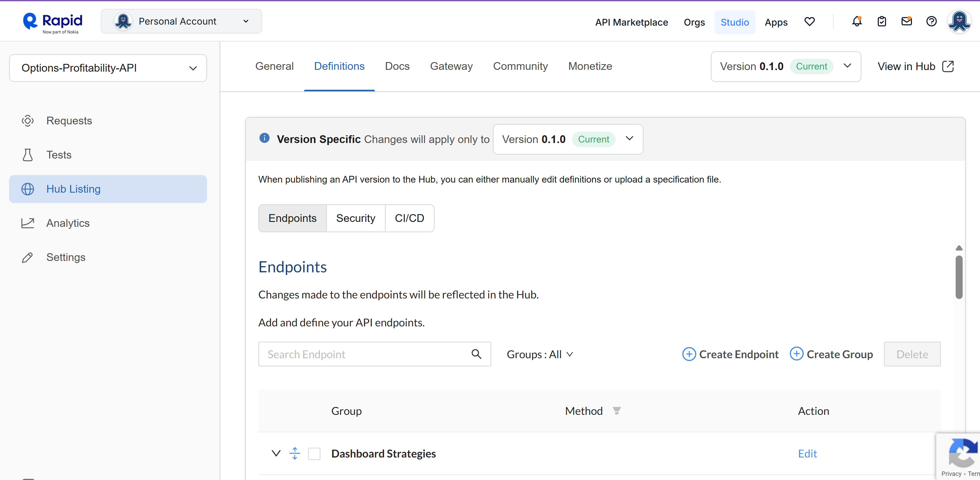Open the clipboard checklist icon
This screenshot has height=480, width=980.
(881, 22)
